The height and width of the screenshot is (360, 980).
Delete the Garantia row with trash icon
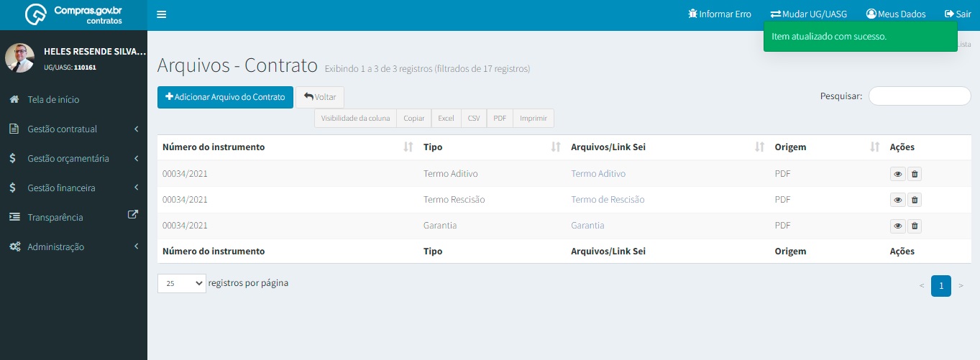coord(915,226)
